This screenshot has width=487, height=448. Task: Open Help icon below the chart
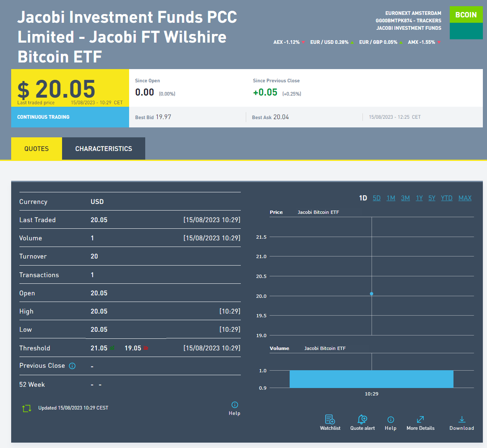click(x=390, y=420)
